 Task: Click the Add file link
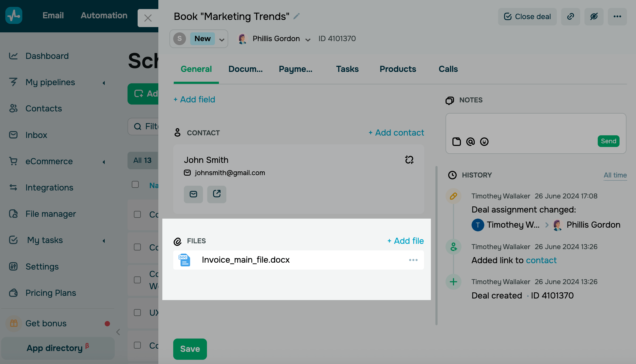(x=406, y=241)
